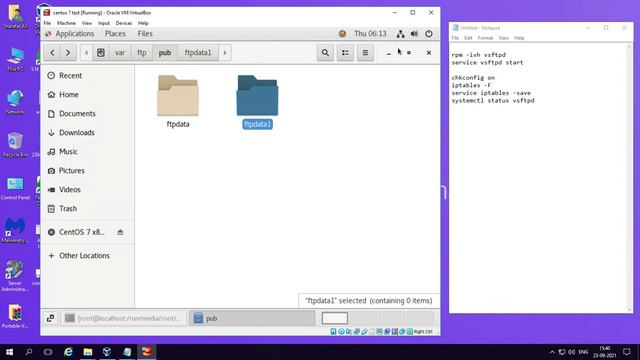Show later path segments with right arrow
This screenshot has height=360, width=640.
[x=225, y=53]
